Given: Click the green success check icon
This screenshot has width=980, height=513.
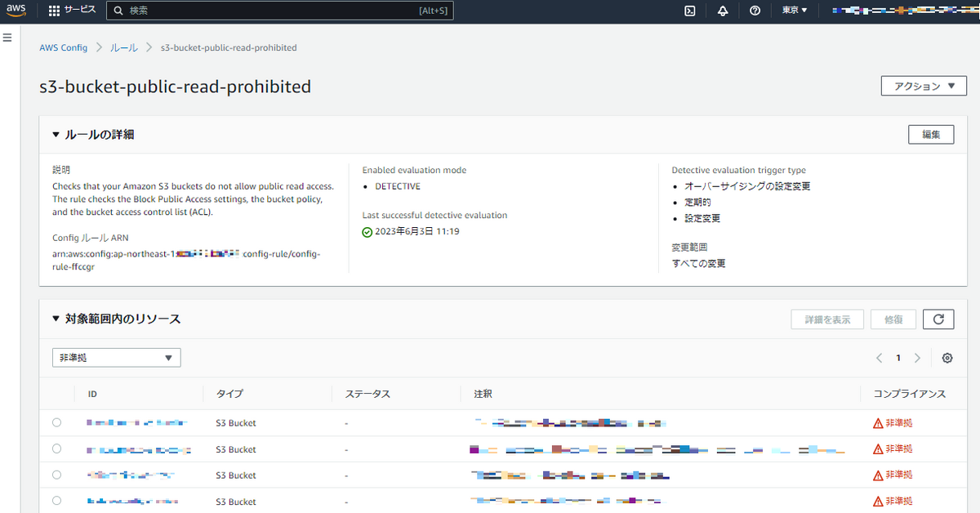Looking at the screenshot, I should [x=367, y=231].
